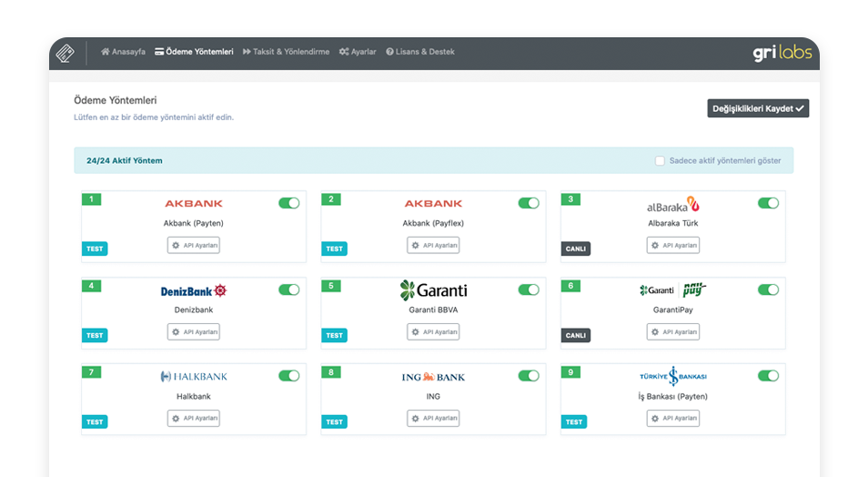The height and width of the screenshot is (477, 868).
Task: Click TEST badge on Garanti BBVA card
Action: tap(334, 335)
